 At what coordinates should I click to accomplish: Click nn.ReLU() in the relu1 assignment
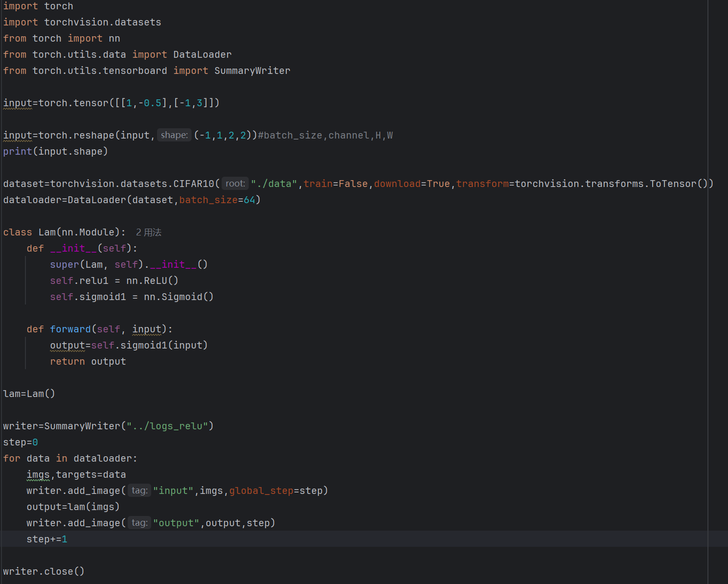pos(152,281)
